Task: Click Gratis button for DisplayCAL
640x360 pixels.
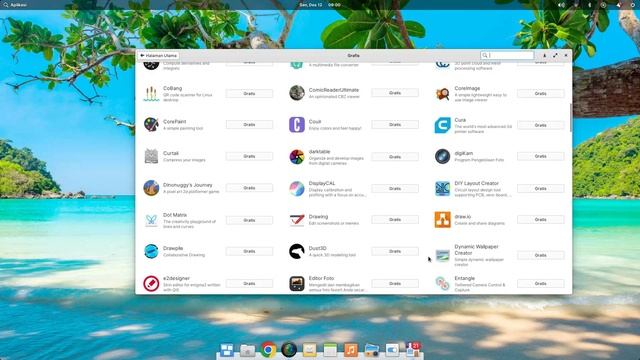Action: point(395,189)
